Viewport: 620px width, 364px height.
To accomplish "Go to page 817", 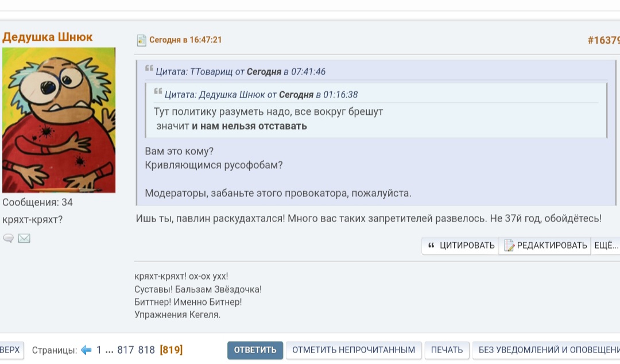I will pyautogui.click(x=126, y=350).
